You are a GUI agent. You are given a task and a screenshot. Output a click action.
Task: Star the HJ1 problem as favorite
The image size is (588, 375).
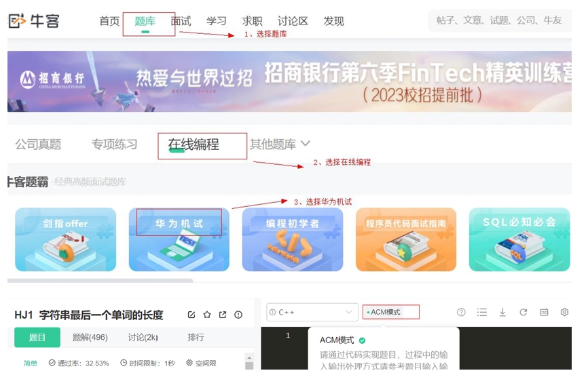tap(207, 315)
